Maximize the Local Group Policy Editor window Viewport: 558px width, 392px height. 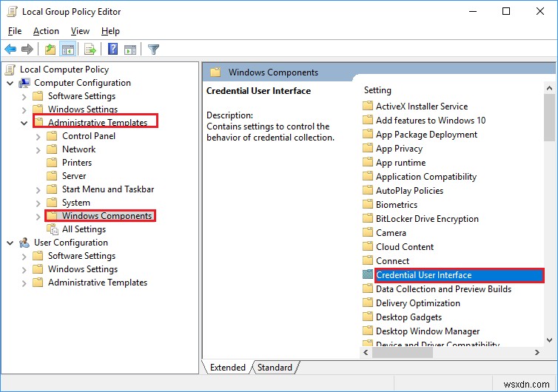click(506, 11)
